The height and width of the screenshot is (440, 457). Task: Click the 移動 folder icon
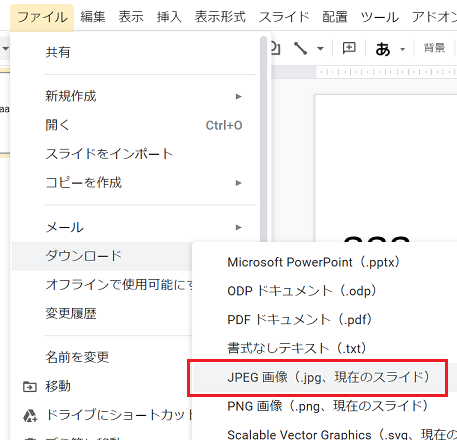30,387
